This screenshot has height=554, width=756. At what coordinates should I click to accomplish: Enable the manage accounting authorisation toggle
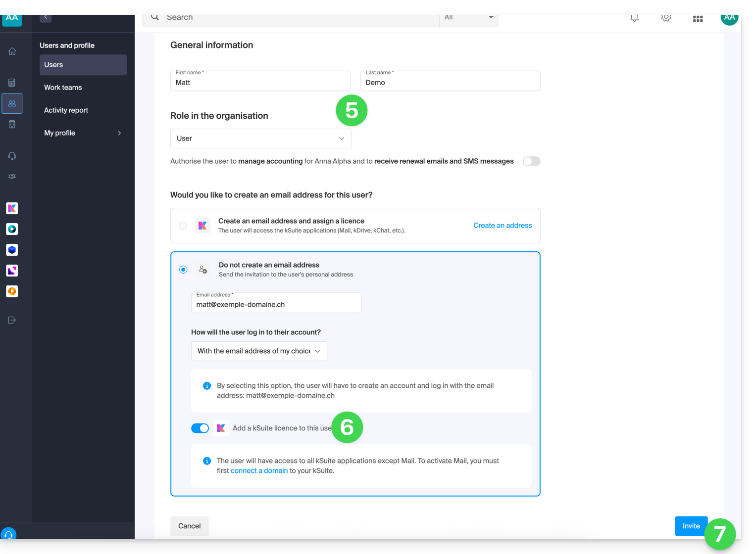pos(531,161)
